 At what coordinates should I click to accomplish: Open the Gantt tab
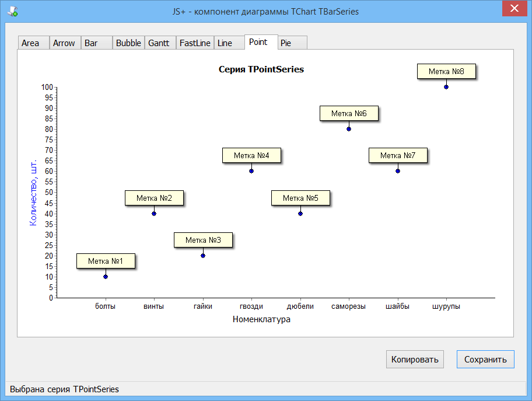(160, 43)
